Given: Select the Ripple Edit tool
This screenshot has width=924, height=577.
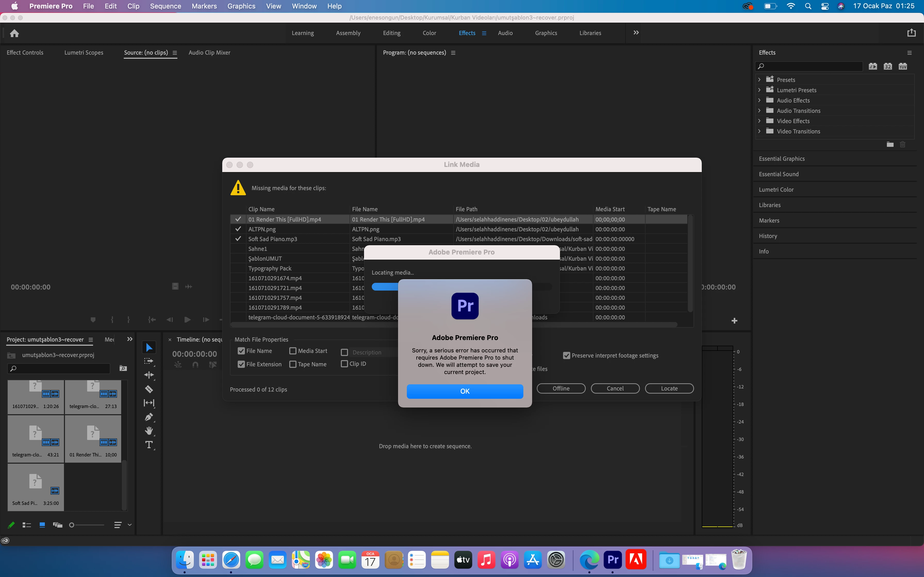Looking at the screenshot, I should tap(149, 375).
